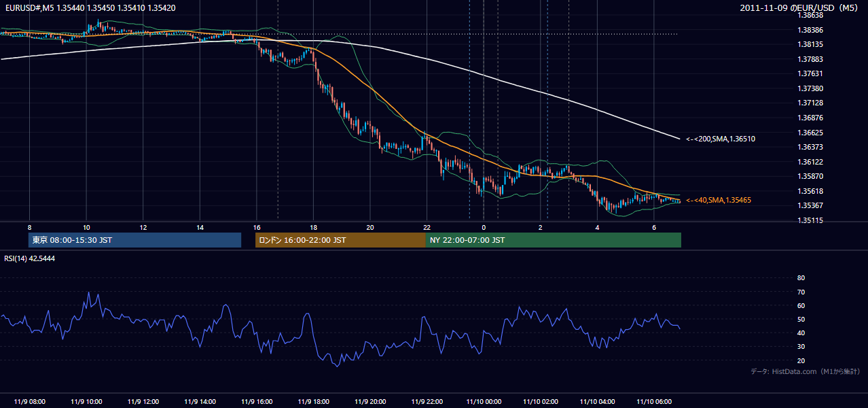Click the hour 20 tick on the price chart

click(x=370, y=226)
